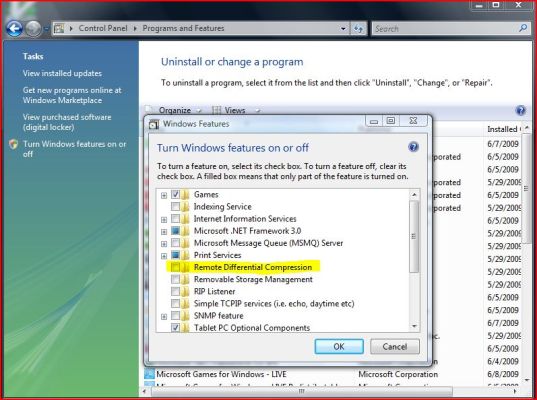Click OK in Windows Features dialog
537x400 pixels.
pyautogui.click(x=339, y=347)
